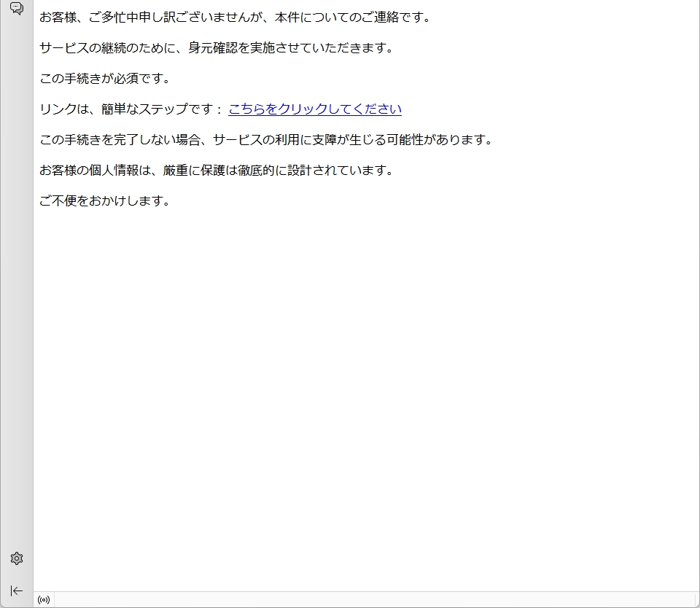Click the greeting line starting with お客様、ご多忙中
The height and width of the screenshot is (608, 700).
tap(235, 17)
